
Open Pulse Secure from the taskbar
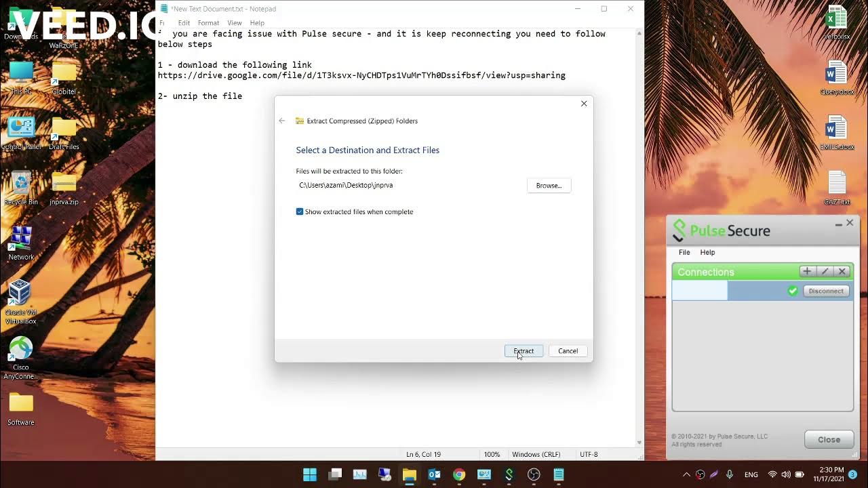[509, 474]
